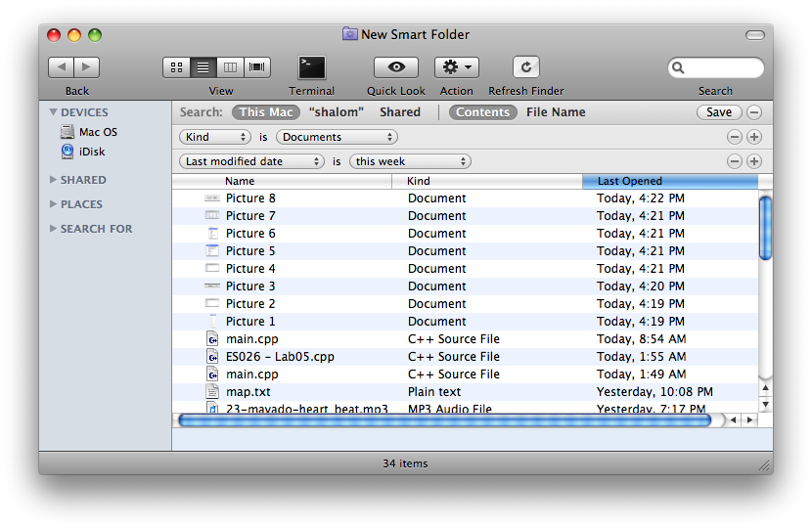Open the Kind criteria dropdown
Image resolution: width=812 pixels, height=528 pixels.
[x=215, y=137]
